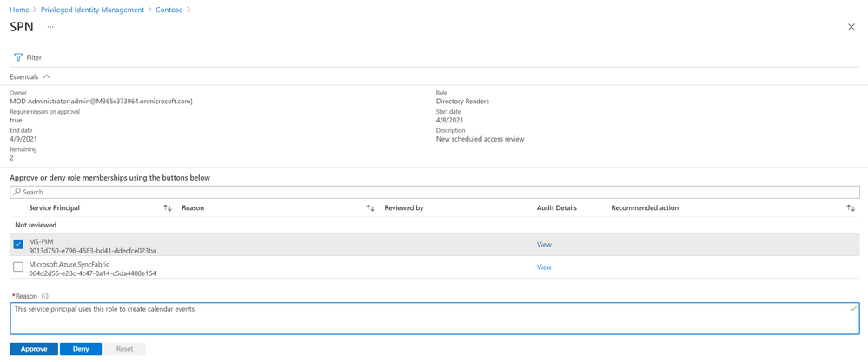Go to Home breadcrumb
The height and width of the screenshot is (362, 868).
19,10
